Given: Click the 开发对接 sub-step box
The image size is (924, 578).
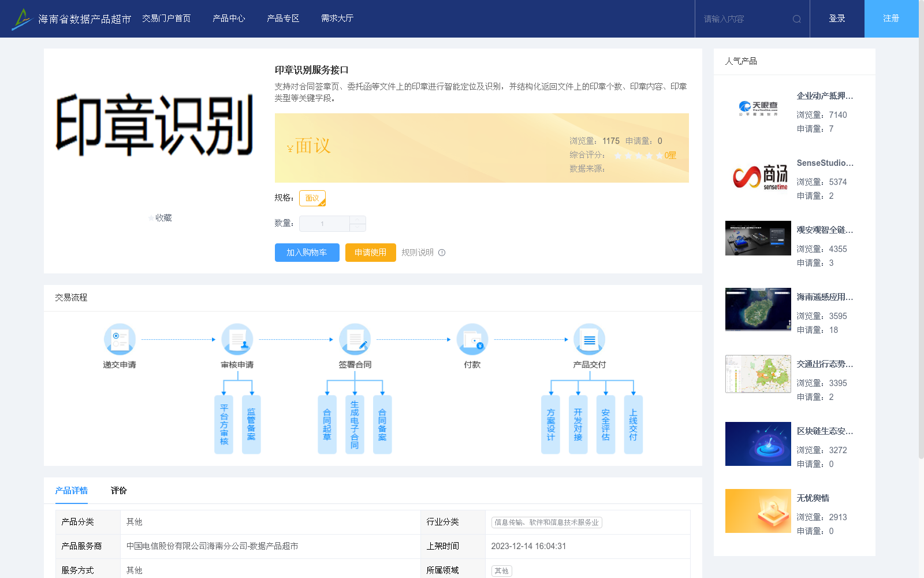Looking at the screenshot, I should coord(578,425).
